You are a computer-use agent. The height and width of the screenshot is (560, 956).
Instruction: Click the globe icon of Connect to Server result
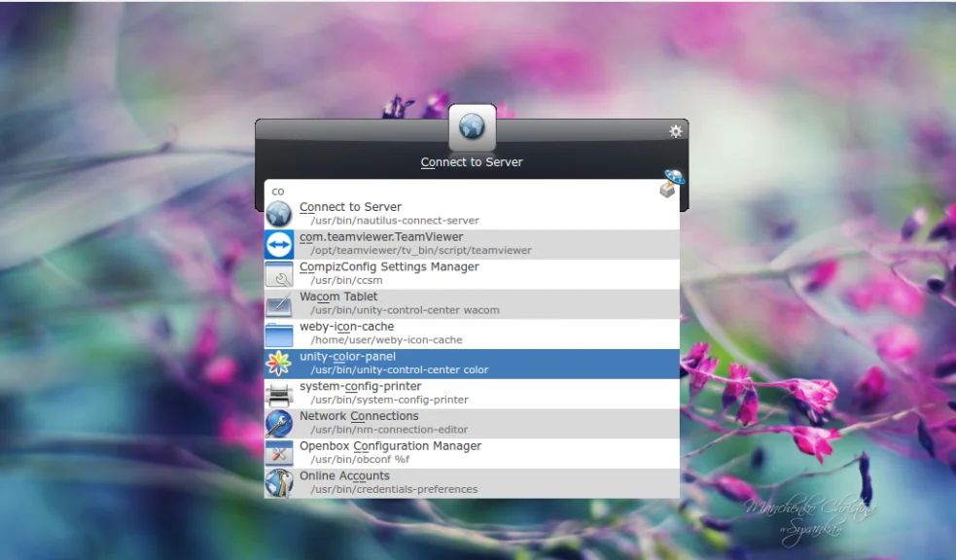coord(279,214)
